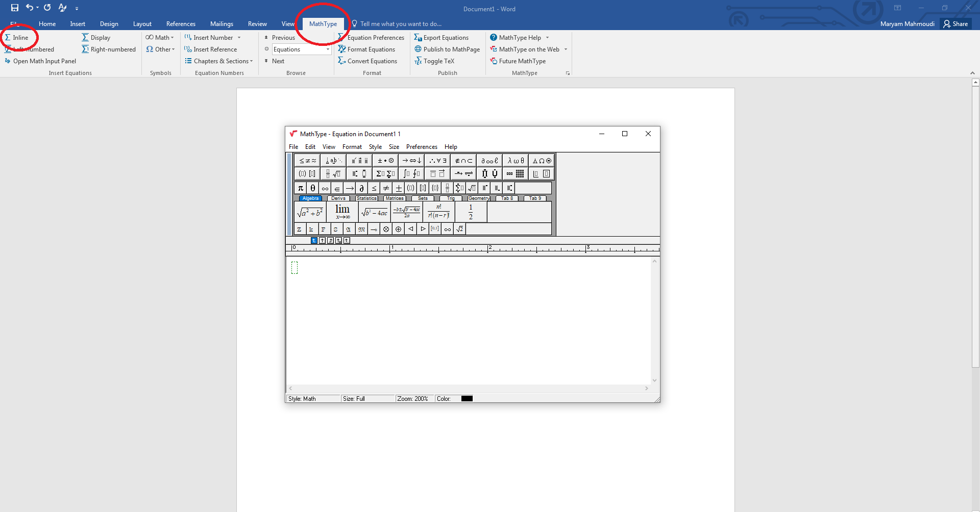Open integral templates palette

pos(411,174)
